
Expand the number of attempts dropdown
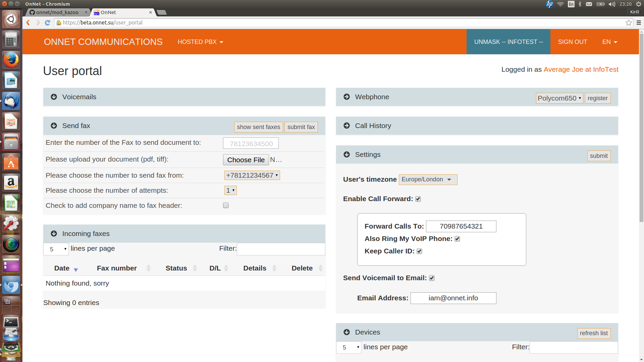point(230,190)
